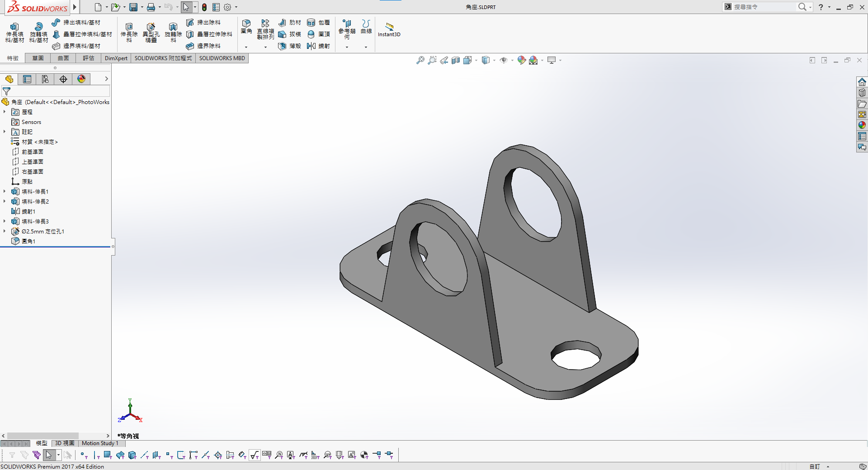Switch to the 評估 evaluate tab
The height and width of the screenshot is (470, 868).
point(89,58)
